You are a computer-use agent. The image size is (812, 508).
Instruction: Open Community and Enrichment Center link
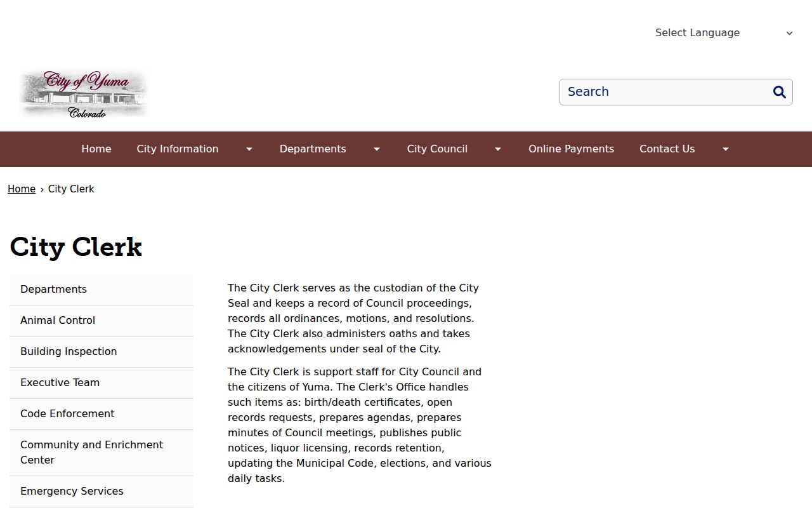[101, 453]
